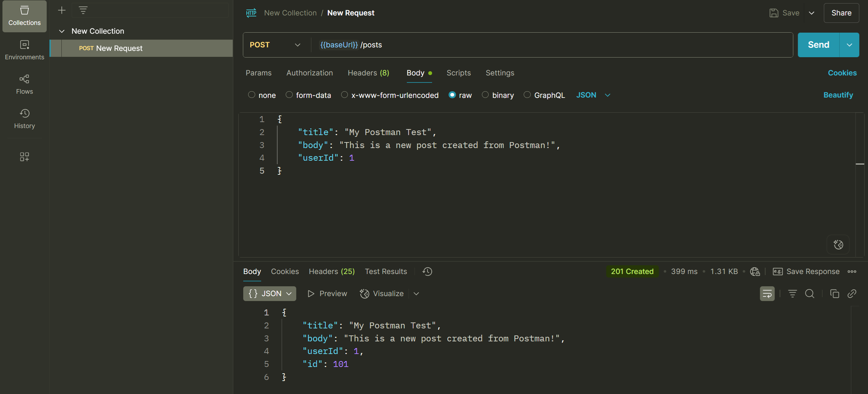Open the Save options dropdown arrow
This screenshot has height=394, width=868.
coord(811,13)
